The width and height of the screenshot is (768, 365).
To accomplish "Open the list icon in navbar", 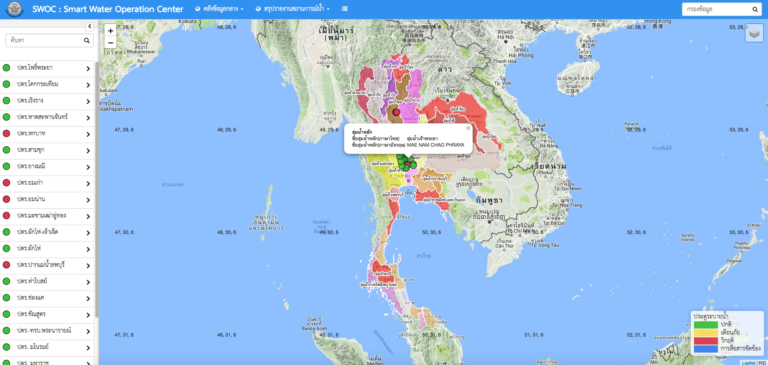I will coord(345,9).
